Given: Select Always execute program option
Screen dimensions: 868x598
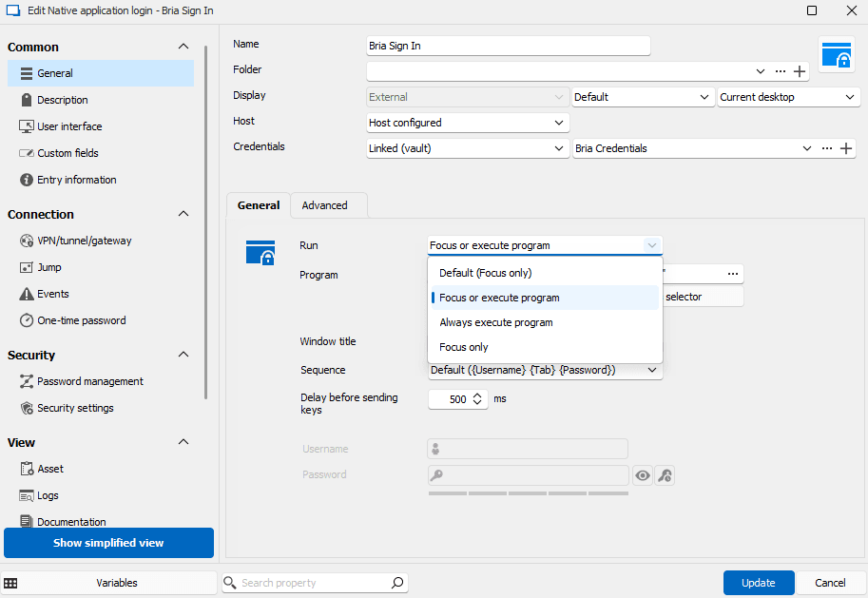Looking at the screenshot, I should click(496, 322).
